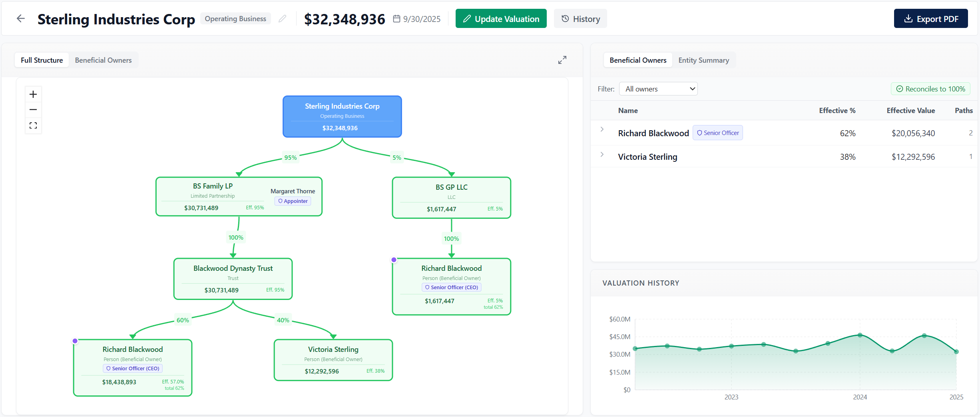Click the Paths column header
Image resolution: width=980 pixels, height=417 pixels.
pyautogui.click(x=964, y=111)
